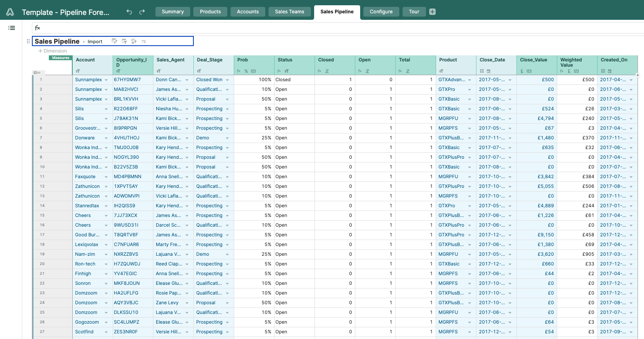Screen dimensions: 644x339
Task: Click the filter icon next to Import
Action: click(x=124, y=41)
